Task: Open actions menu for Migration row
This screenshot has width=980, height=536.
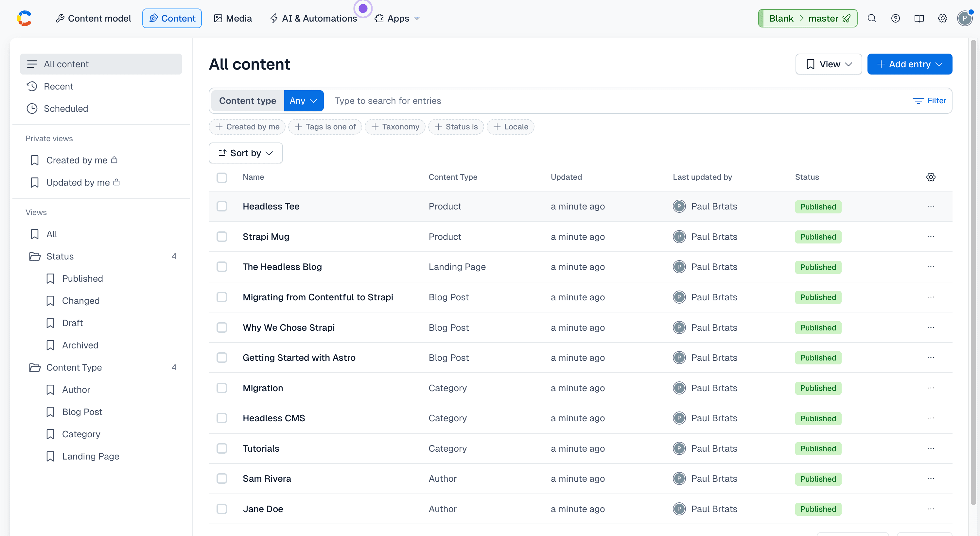Action: tap(931, 388)
